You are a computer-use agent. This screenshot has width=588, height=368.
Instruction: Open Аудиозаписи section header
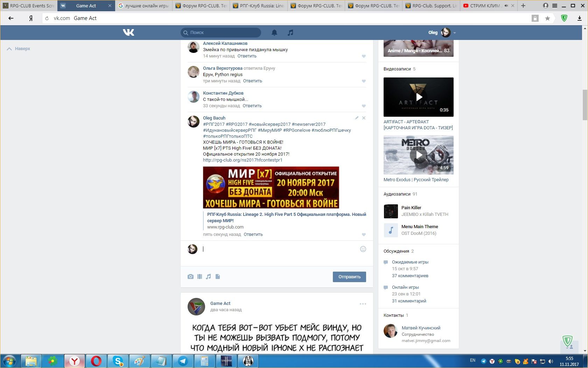397,194
